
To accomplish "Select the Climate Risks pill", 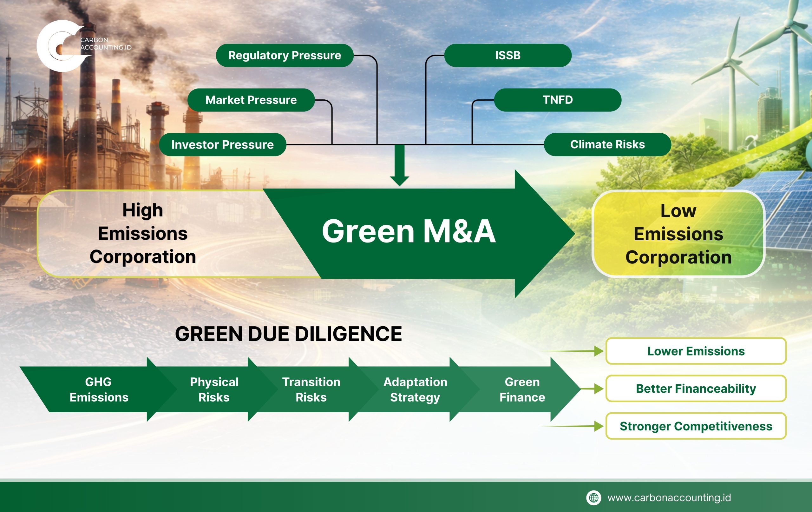I will pos(607,144).
